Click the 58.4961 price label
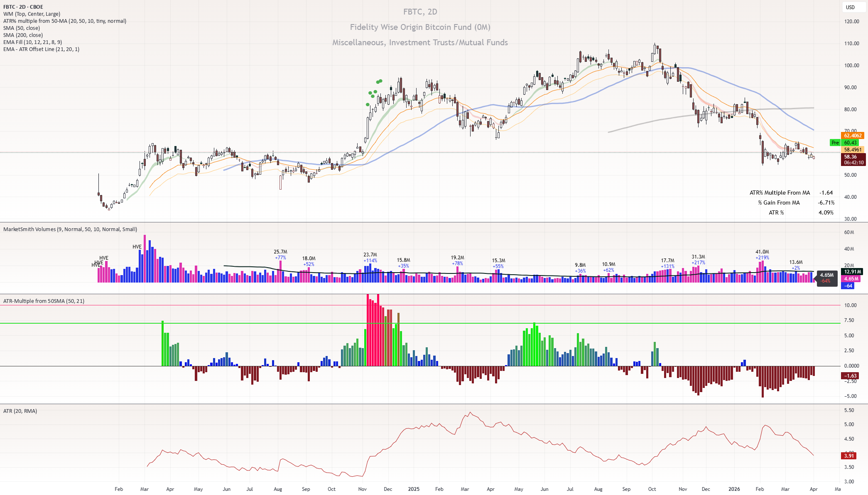The height and width of the screenshot is (495, 868). pos(853,150)
